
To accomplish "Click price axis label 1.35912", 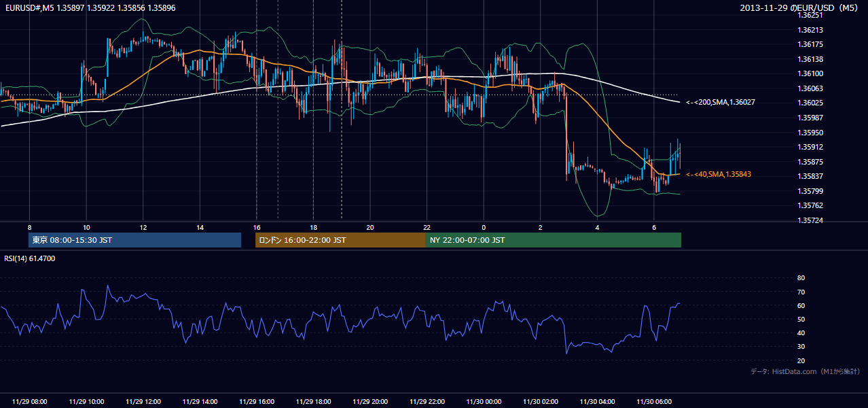I will click(811, 147).
